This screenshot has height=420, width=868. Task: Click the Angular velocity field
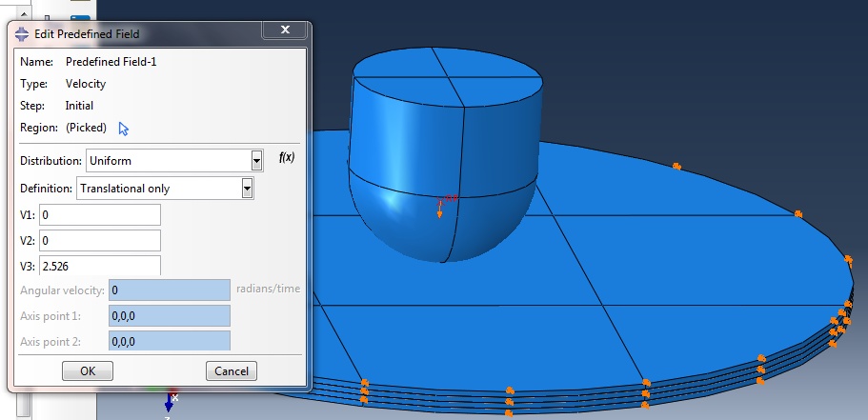click(170, 290)
